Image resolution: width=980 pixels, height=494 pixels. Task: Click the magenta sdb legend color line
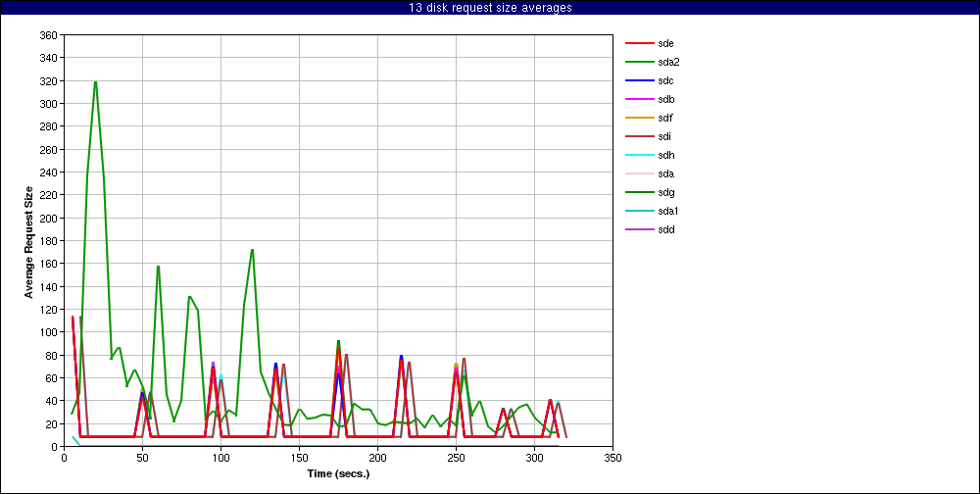[639, 99]
